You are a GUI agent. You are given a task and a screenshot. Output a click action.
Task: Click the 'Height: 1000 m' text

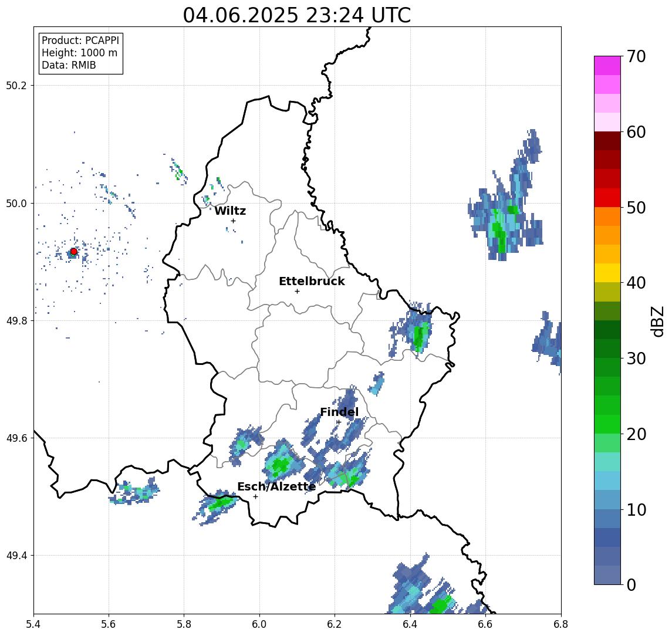pos(79,53)
